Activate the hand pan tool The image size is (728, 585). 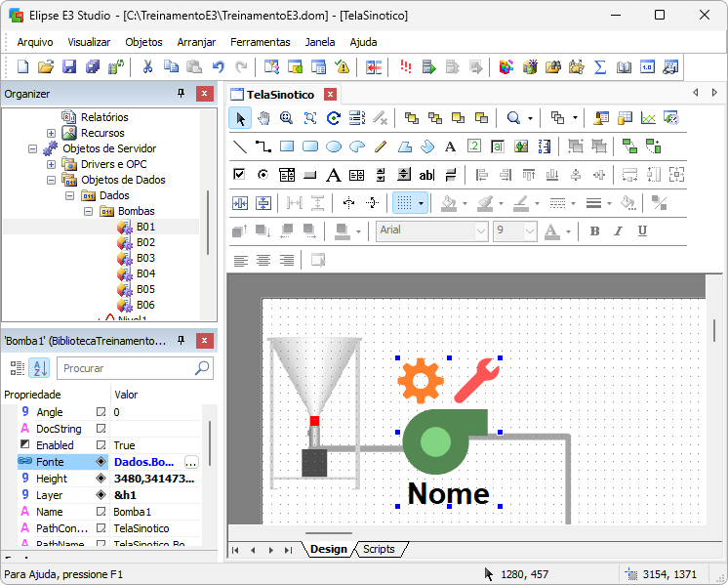tap(263, 118)
